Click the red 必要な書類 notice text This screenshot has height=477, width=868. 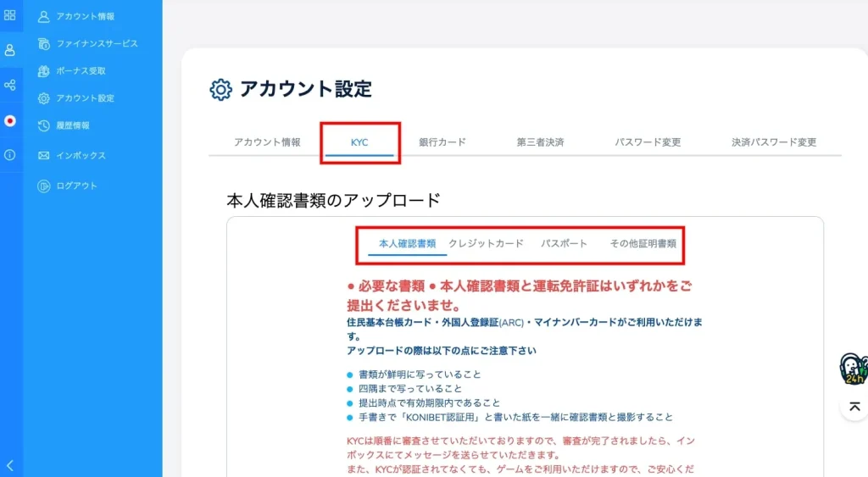click(520, 296)
